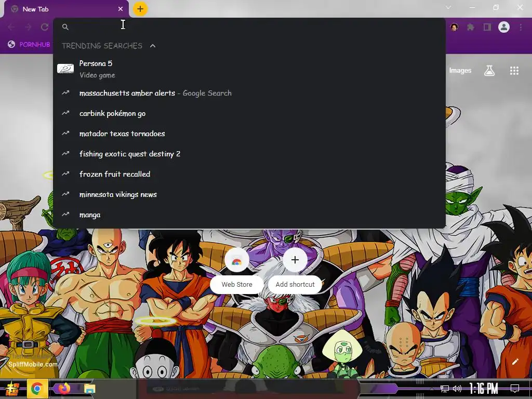Choose massachusetts amber alerts suggestion
The image size is (532, 399).
(x=249, y=93)
